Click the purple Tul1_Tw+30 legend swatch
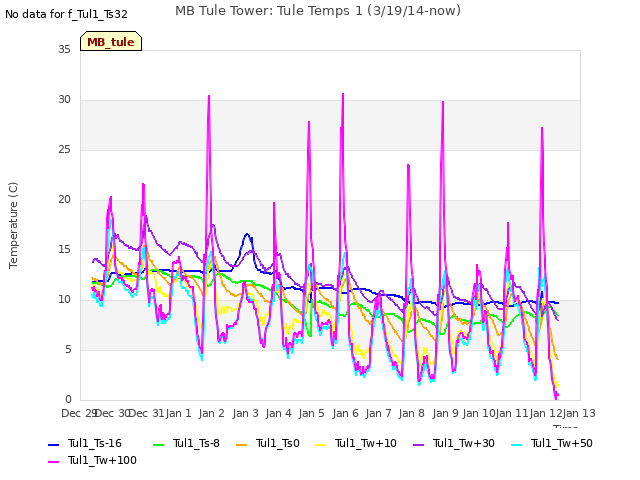 [x=419, y=444]
